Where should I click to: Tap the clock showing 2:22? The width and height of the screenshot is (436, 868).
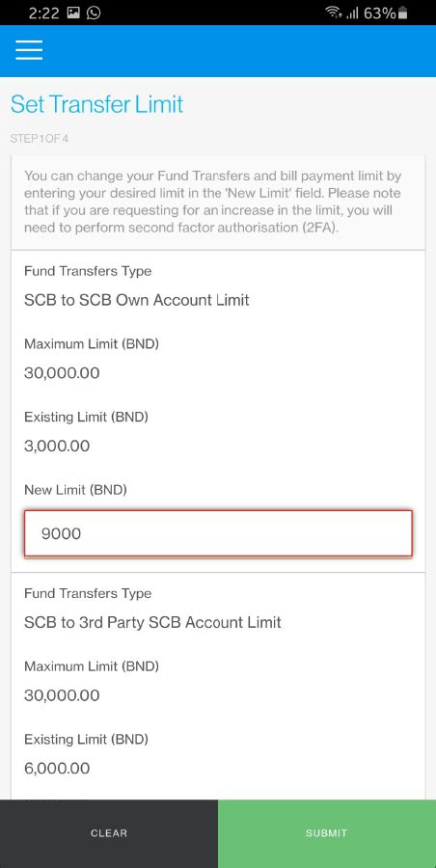pos(43,13)
